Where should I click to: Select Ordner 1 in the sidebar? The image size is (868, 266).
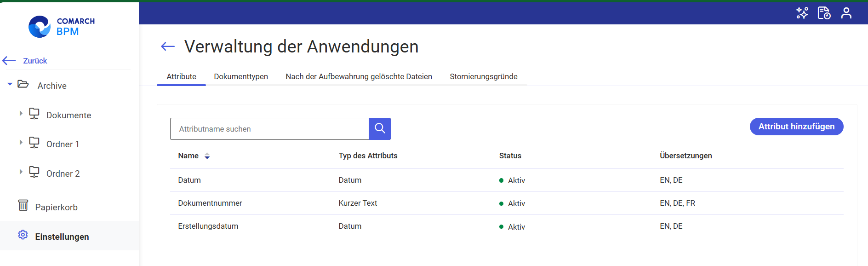(63, 144)
